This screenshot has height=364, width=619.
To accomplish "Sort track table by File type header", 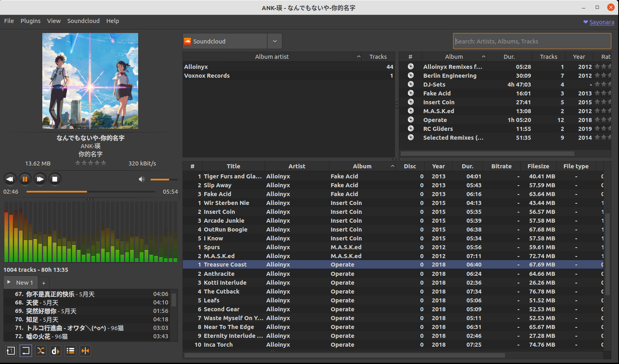I will (576, 166).
